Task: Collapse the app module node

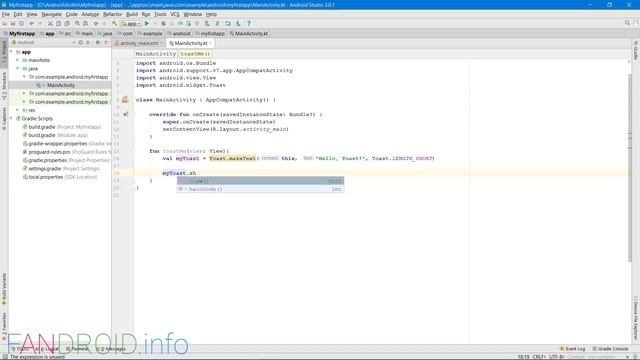Action: 11,52
